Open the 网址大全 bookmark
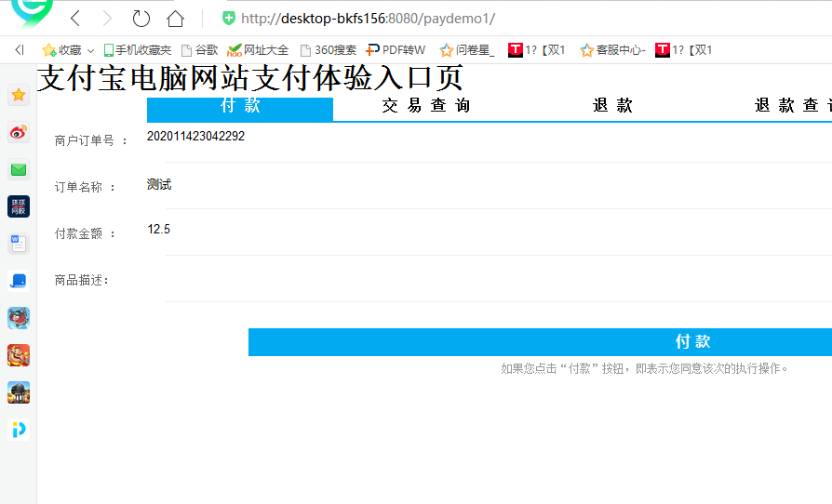Viewport: 832px width, 504px height. coord(258,50)
